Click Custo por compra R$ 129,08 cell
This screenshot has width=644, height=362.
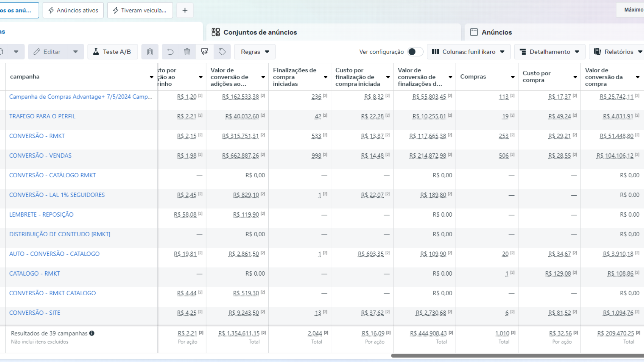pyautogui.click(x=558, y=274)
